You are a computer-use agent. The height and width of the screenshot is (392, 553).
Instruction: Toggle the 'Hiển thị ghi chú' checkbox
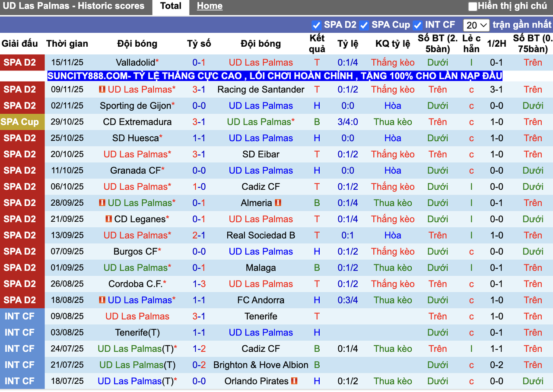tap(473, 6)
